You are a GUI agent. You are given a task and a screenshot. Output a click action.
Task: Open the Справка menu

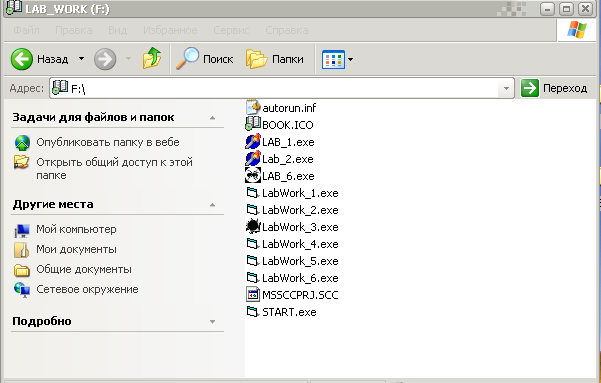pyautogui.click(x=287, y=30)
